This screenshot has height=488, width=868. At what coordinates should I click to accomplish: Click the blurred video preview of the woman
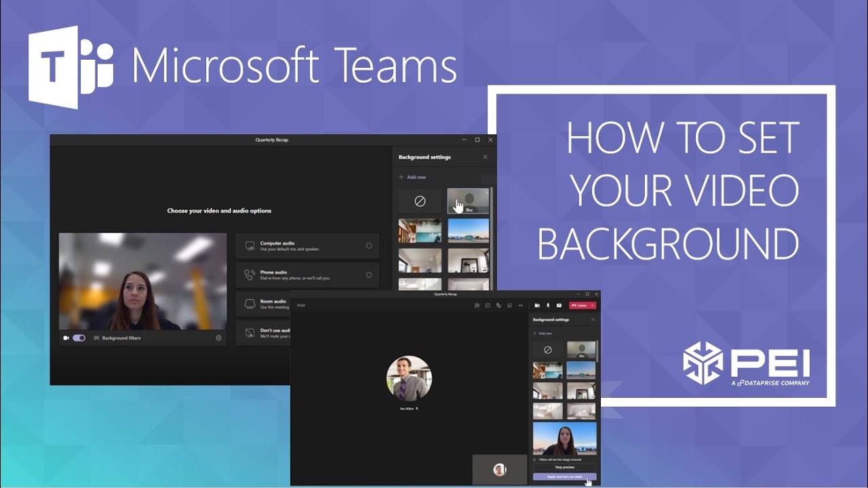point(142,281)
